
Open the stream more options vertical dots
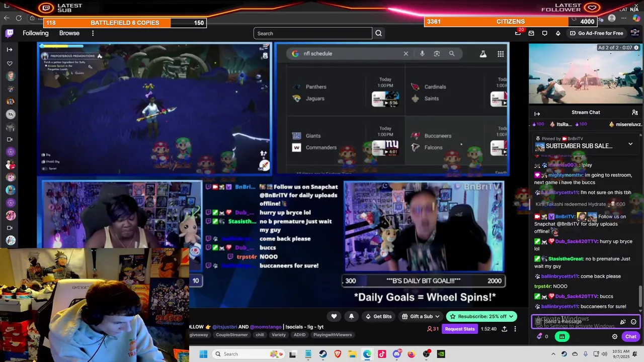point(515,329)
